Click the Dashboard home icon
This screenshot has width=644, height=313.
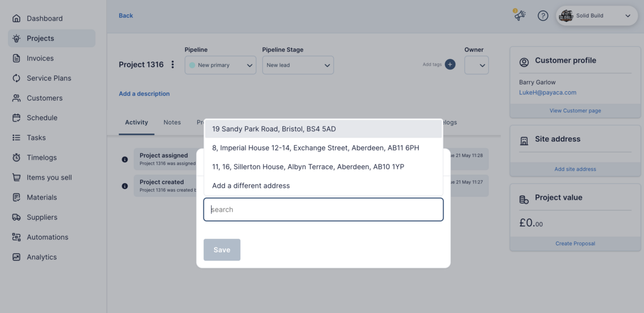(x=16, y=18)
